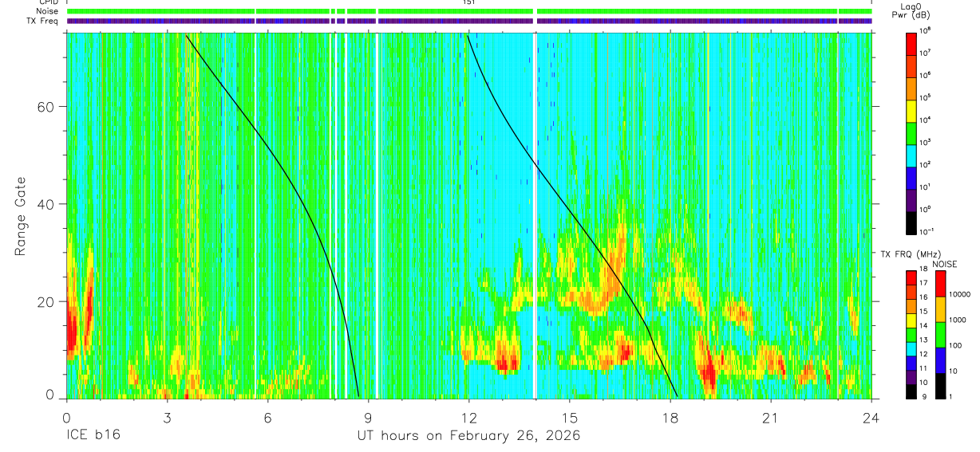Click the x-axis tick label '15'
980x452 pixels.
click(x=570, y=419)
